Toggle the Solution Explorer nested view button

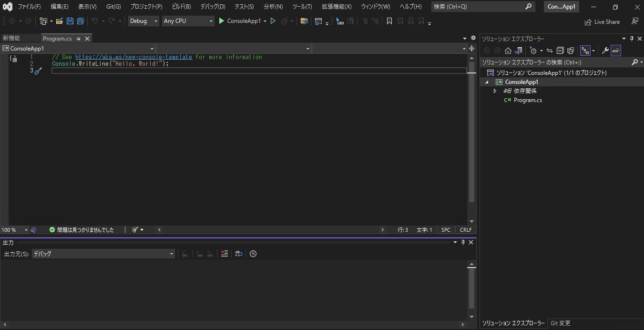[585, 51]
